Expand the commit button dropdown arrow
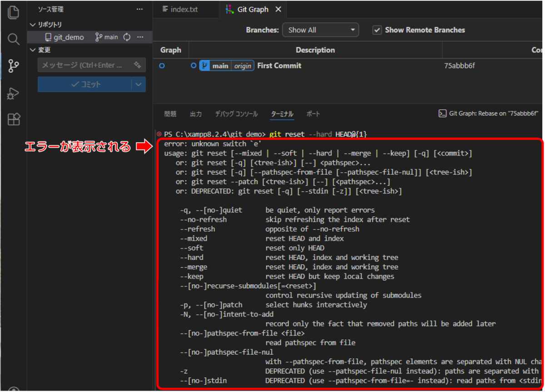Screen dimensions: 545x392 139,84
